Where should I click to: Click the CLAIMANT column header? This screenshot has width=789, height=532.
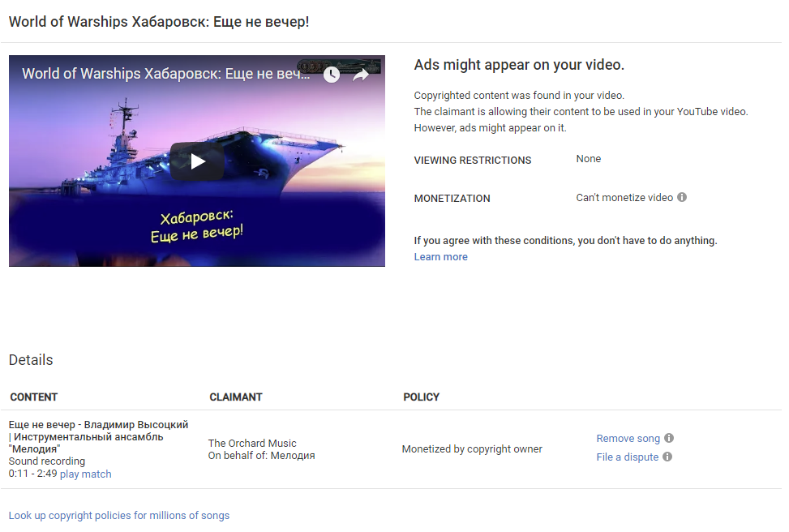click(236, 397)
